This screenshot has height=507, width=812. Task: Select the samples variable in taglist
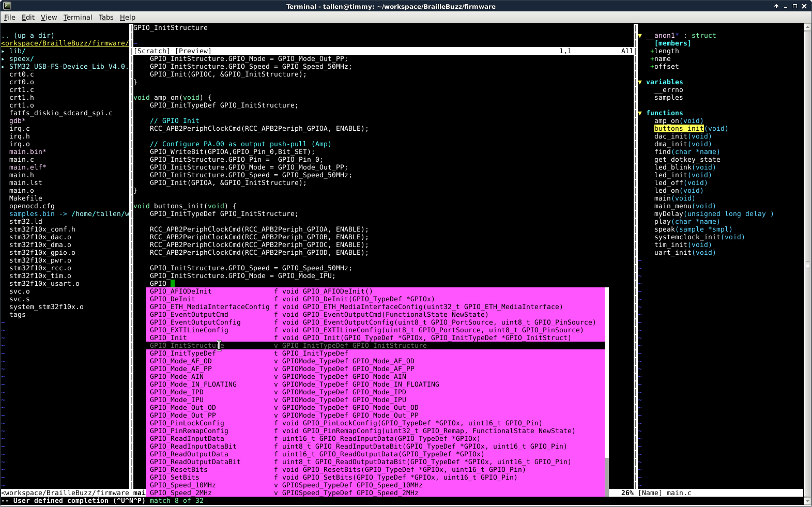(669, 98)
